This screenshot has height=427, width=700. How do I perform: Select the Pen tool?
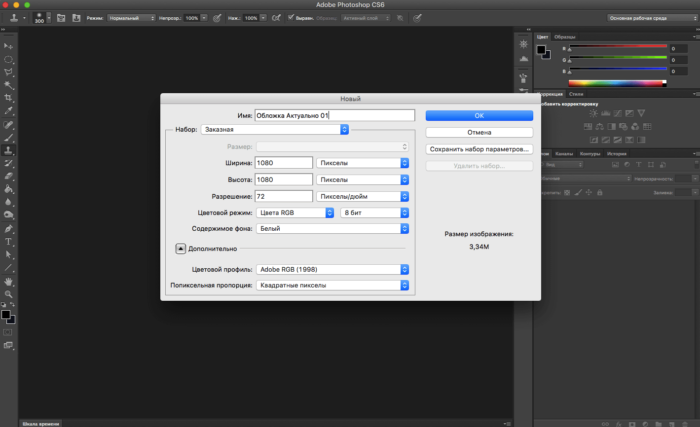(x=9, y=228)
